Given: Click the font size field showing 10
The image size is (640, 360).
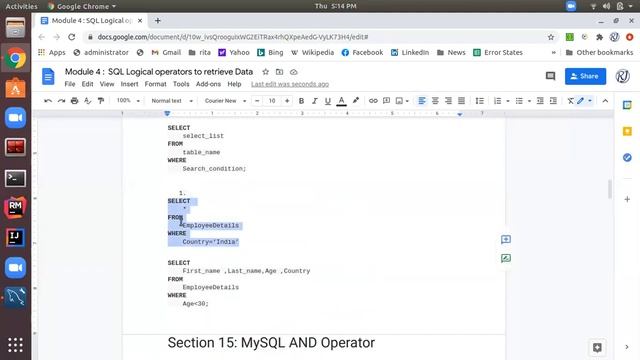Looking at the screenshot, I should click(272, 101).
